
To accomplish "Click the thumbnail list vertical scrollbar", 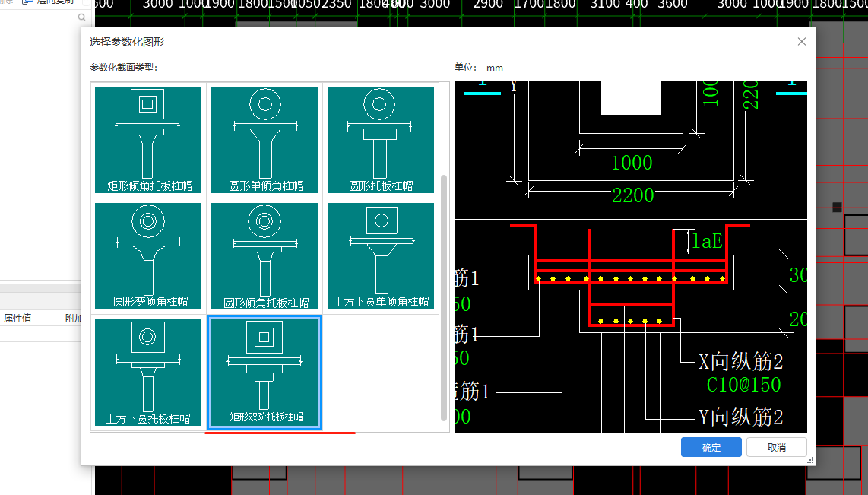I will [x=443, y=297].
